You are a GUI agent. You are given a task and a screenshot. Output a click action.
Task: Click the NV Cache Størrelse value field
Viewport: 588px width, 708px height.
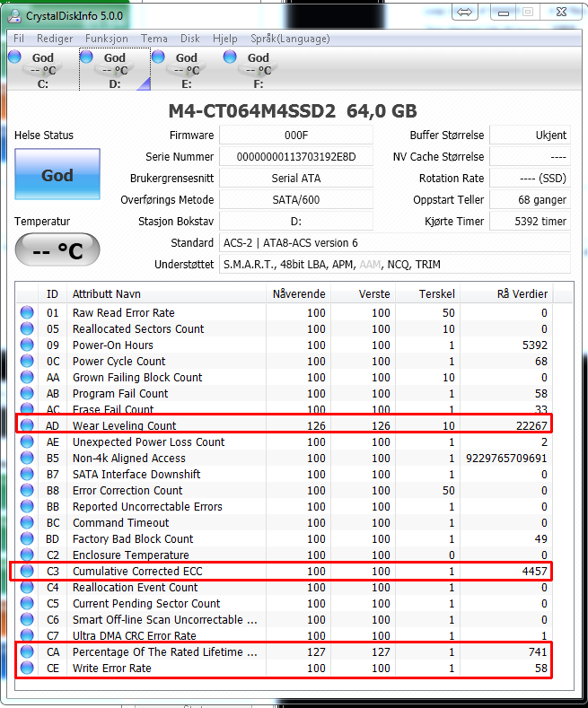click(x=531, y=157)
